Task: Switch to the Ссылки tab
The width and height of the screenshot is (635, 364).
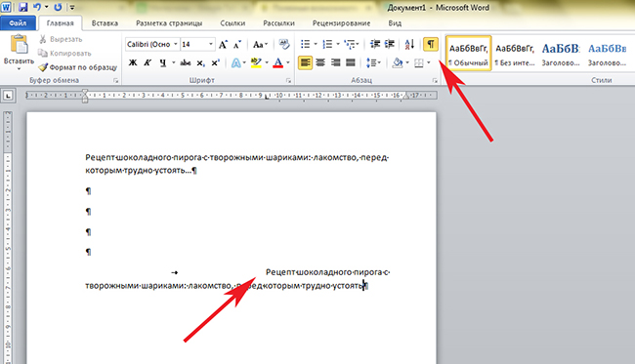Action: [x=233, y=23]
